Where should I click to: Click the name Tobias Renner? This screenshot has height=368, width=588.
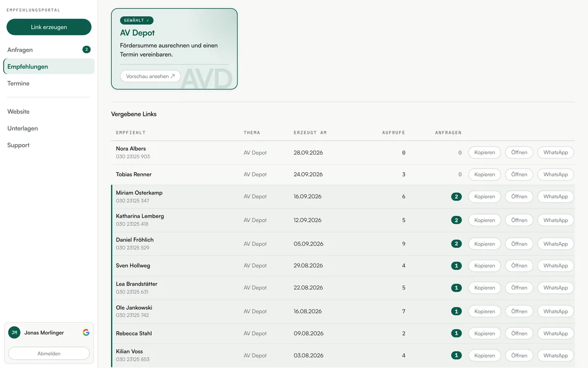tap(134, 175)
